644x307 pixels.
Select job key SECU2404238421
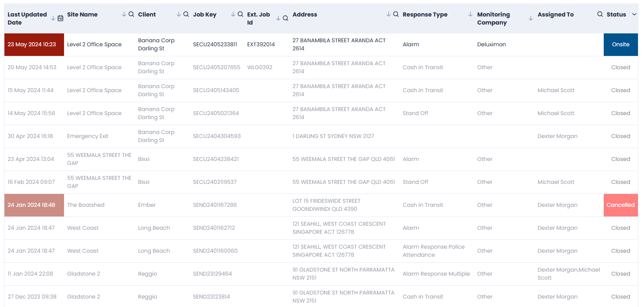[x=216, y=159]
